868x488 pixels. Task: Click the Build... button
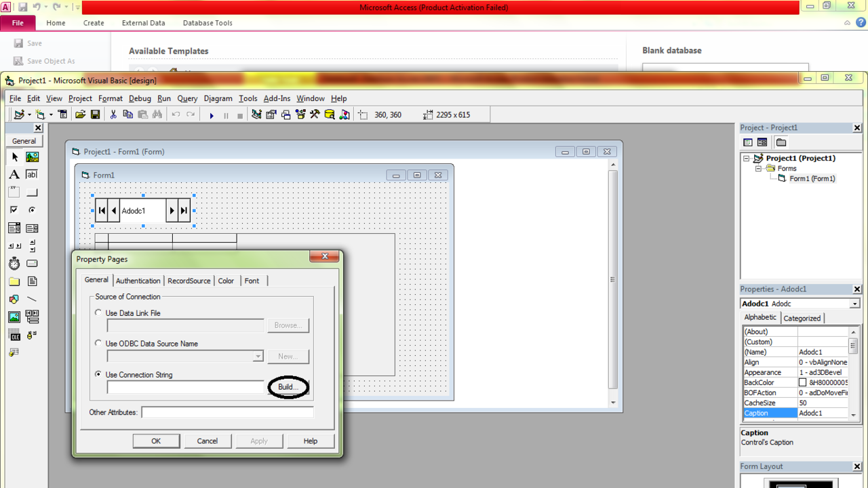[288, 387]
